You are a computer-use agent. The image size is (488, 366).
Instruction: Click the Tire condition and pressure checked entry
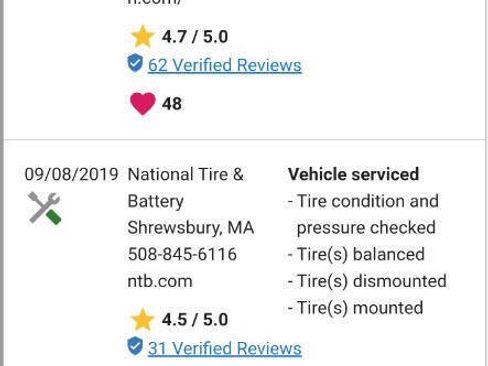[363, 215]
